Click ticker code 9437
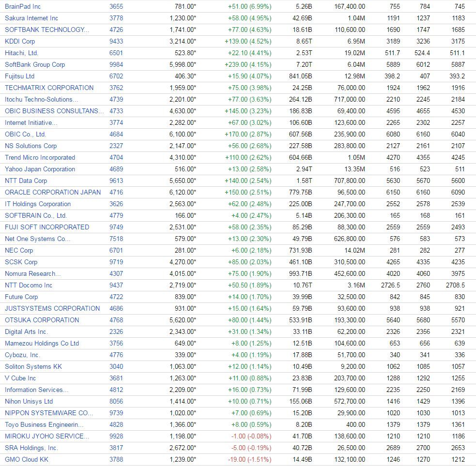Image resolution: width=476 pixels, height=467 pixels. pyautogui.click(x=116, y=285)
